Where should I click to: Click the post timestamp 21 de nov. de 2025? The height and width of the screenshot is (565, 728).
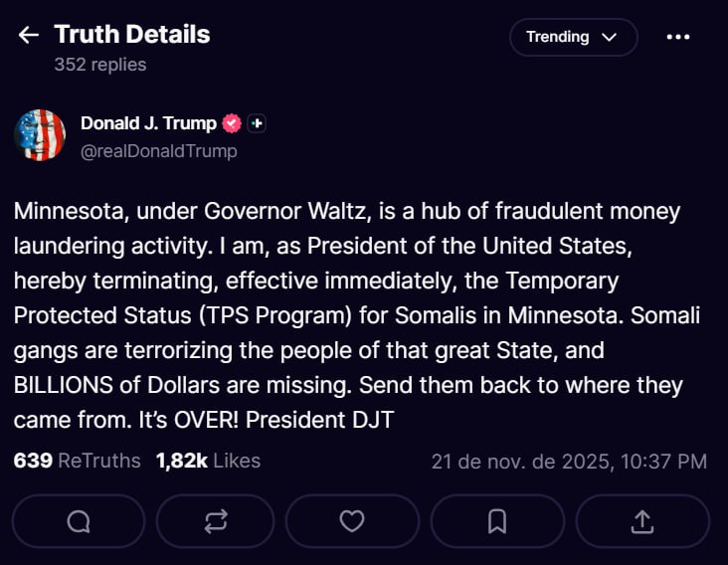tap(569, 462)
